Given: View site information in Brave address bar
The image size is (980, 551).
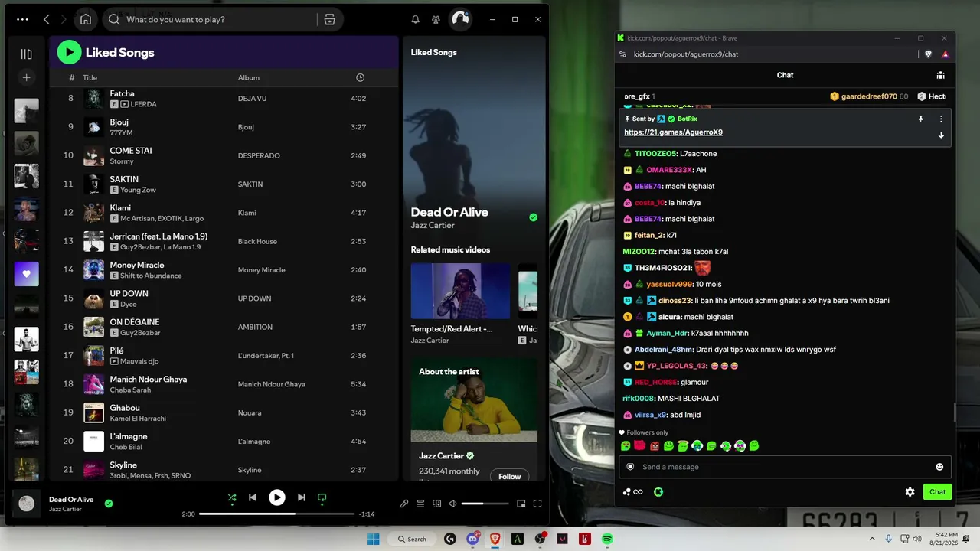Looking at the screenshot, I should pyautogui.click(x=622, y=54).
